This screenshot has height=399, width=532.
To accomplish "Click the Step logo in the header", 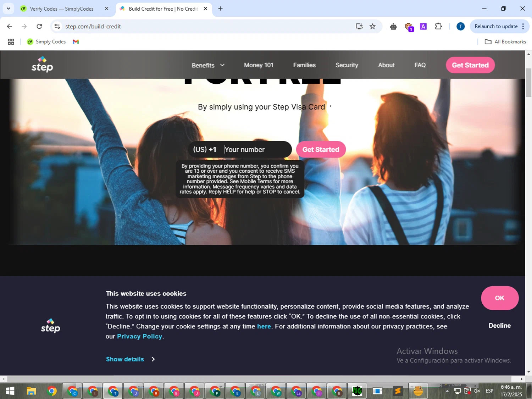I will [x=42, y=65].
